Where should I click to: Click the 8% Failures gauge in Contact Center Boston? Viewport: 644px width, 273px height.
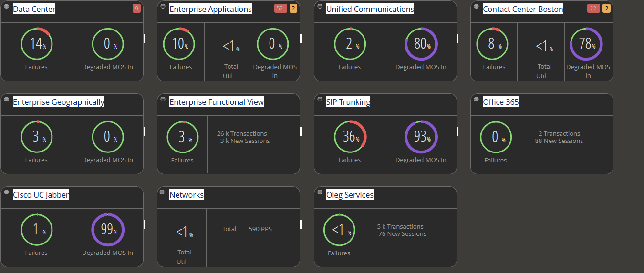492,43
